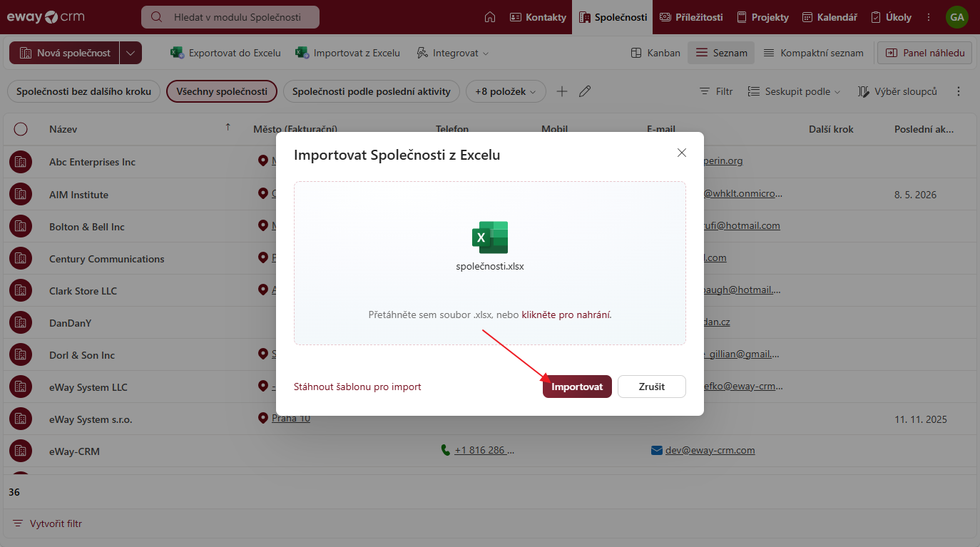This screenshot has width=980, height=547.
Task: Select the společnosti.xlsx Excel file icon
Action: [490, 237]
